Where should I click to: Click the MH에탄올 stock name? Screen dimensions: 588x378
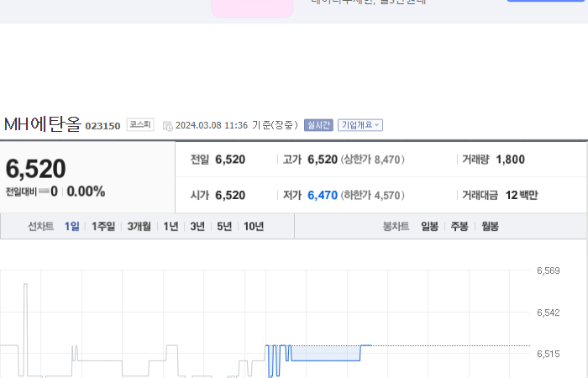click(42, 124)
